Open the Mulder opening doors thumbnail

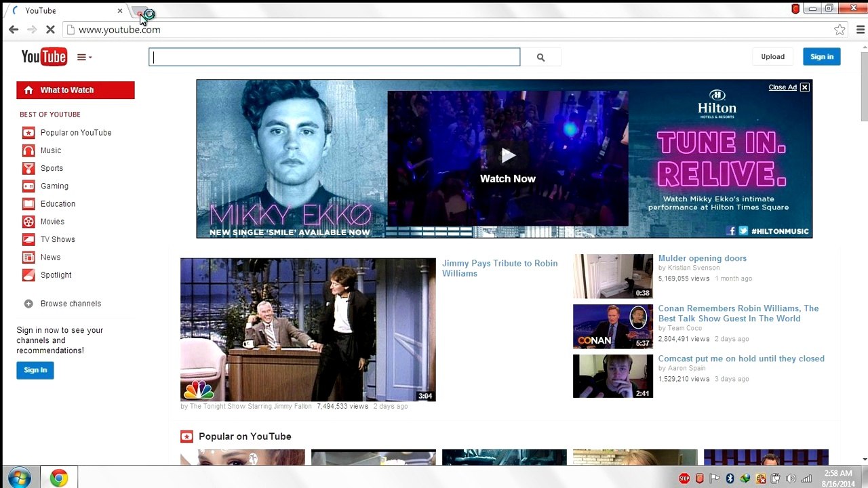click(x=613, y=277)
